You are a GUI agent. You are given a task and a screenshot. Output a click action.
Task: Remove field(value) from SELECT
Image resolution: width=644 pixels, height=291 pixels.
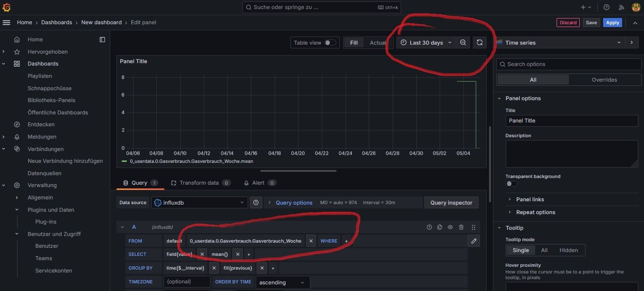click(202, 254)
